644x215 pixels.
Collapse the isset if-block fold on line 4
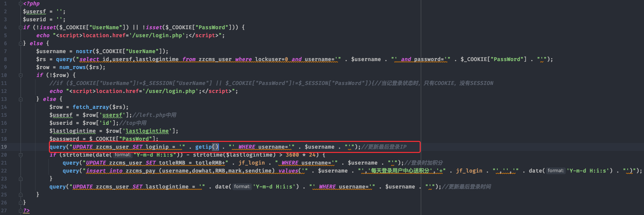coord(21,28)
